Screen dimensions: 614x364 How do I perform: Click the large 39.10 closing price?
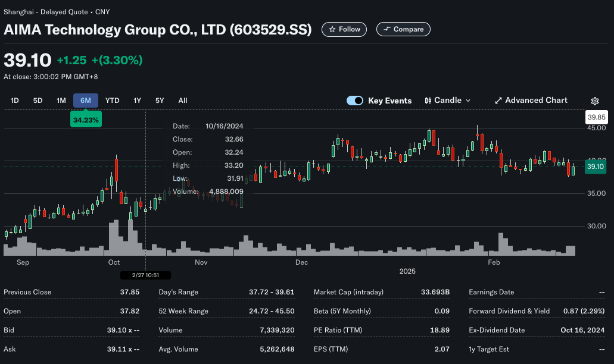tap(27, 60)
